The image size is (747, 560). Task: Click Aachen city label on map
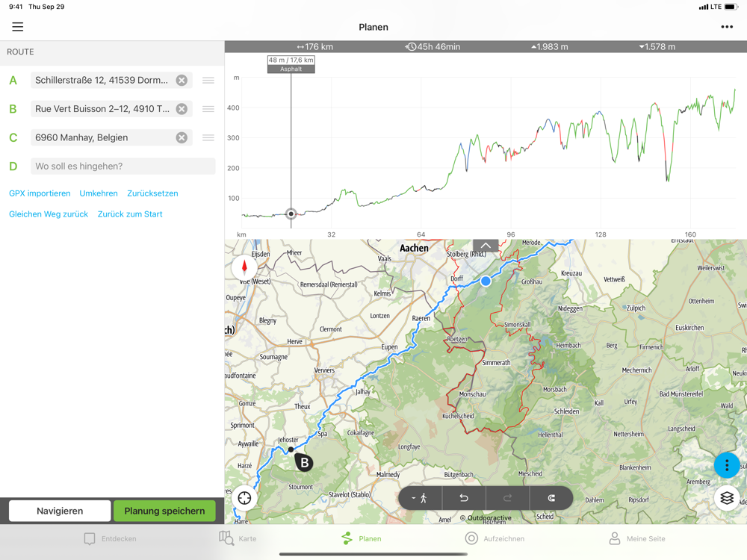point(414,248)
